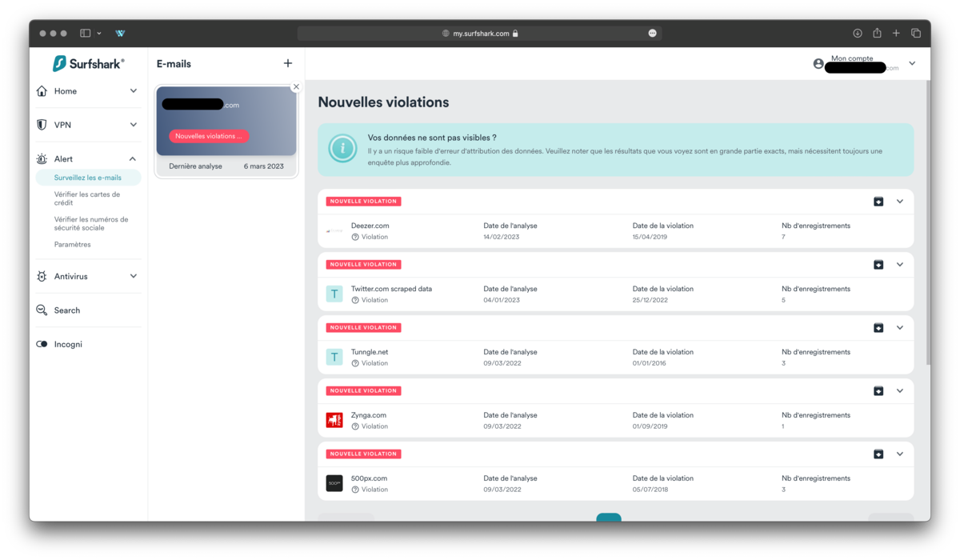This screenshot has width=960, height=560.
Task: Expand the Zynga.com violation details
Action: [900, 391]
